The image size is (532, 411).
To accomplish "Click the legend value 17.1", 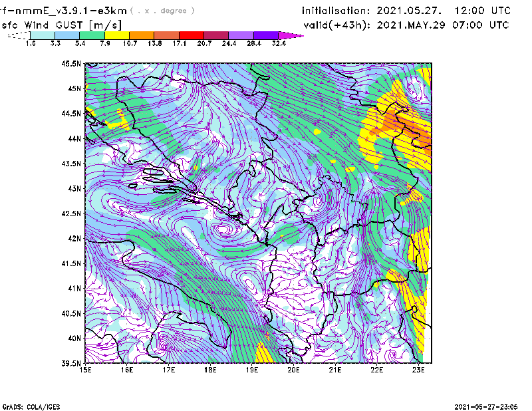I will (x=180, y=43).
